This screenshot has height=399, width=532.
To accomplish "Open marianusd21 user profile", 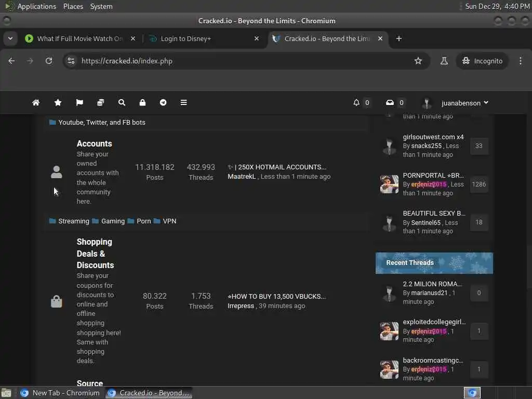I will (x=429, y=293).
